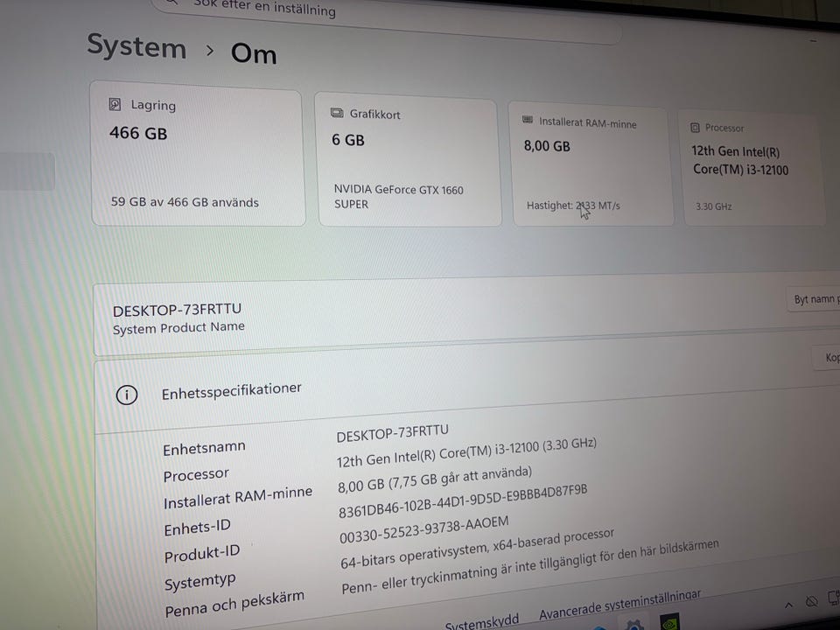Click the 'Om' page title
This screenshot has width=840, height=630.
tap(254, 53)
